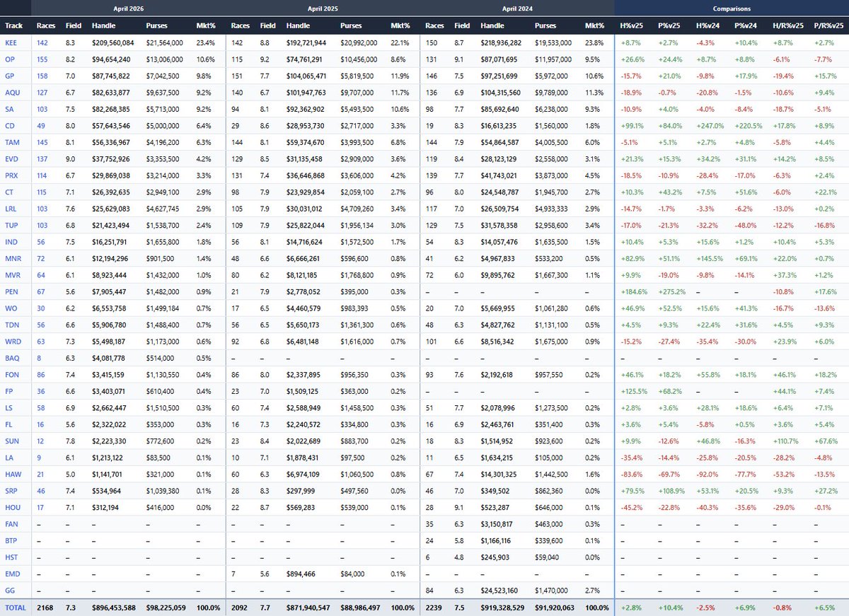
Task: Click total handle $896,453,588
Action: point(115,607)
